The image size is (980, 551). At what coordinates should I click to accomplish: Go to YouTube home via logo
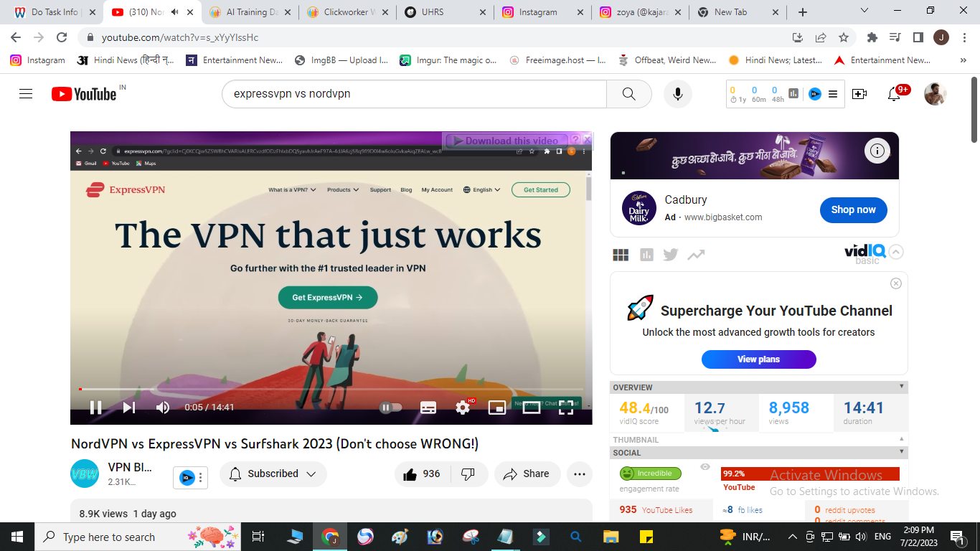coord(84,94)
